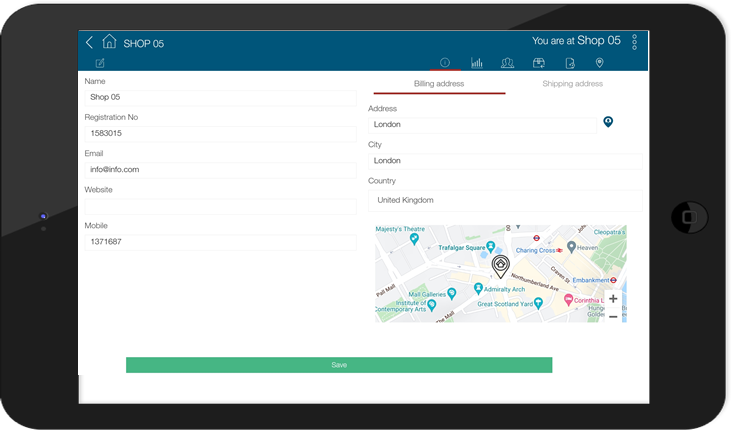Screen dimensions: 750x431
Task: Edit the Name field
Action: [221, 98]
